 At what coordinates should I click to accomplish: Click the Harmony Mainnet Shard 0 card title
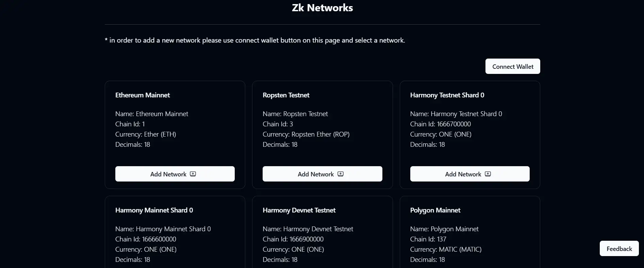[x=154, y=210]
